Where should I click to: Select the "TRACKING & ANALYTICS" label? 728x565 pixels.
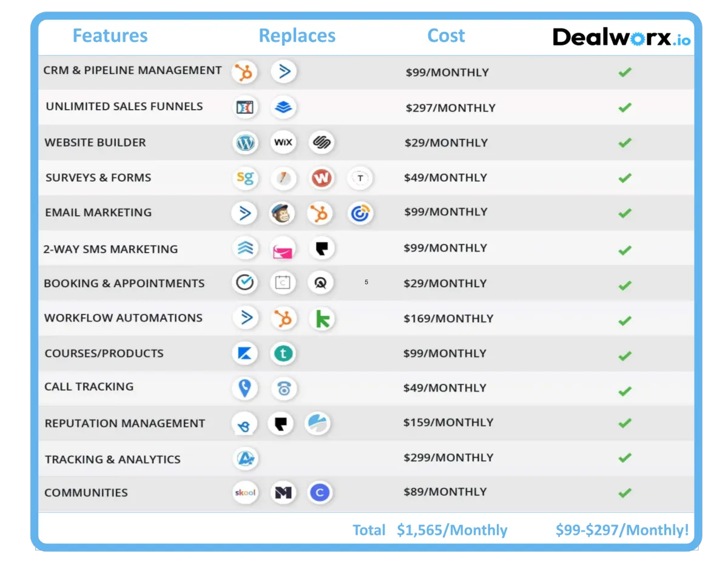(113, 459)
